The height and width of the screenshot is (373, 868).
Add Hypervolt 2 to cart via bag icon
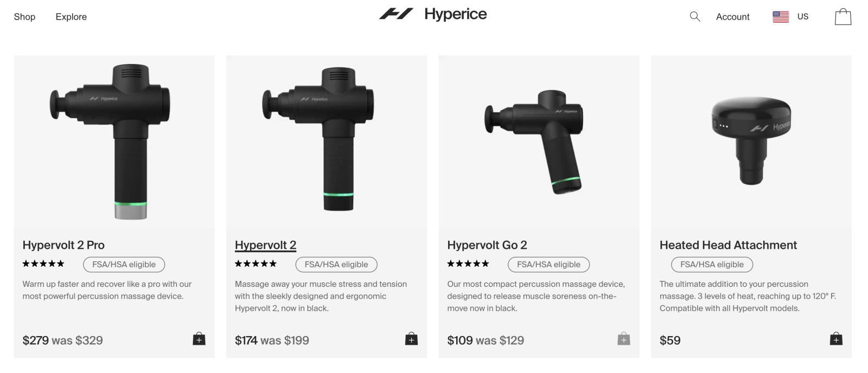tap(412, 339)
